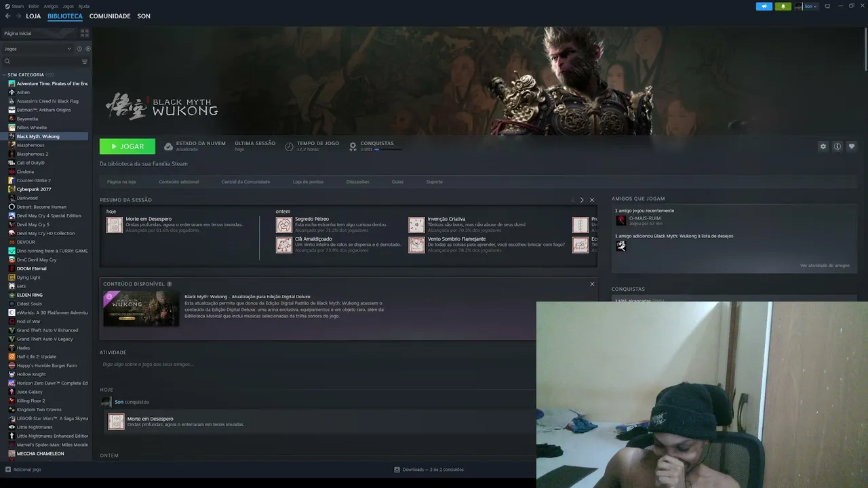Open Morte em Desespero achievement icon in summary
The image size is (868, 488).
[x=115, y=225]
